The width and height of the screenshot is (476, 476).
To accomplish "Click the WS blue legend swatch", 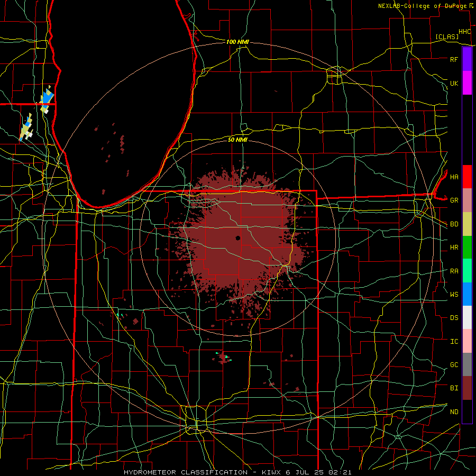I will 467,294.
